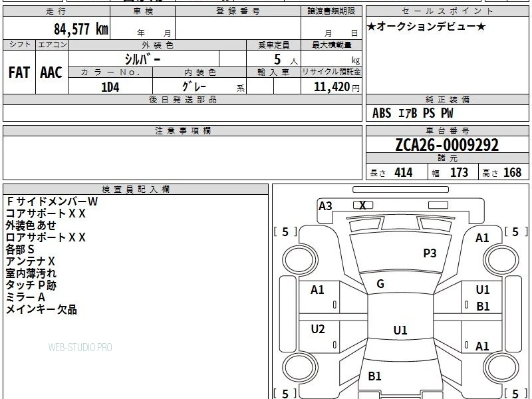Click the 検査員記入欄 header

136,190
